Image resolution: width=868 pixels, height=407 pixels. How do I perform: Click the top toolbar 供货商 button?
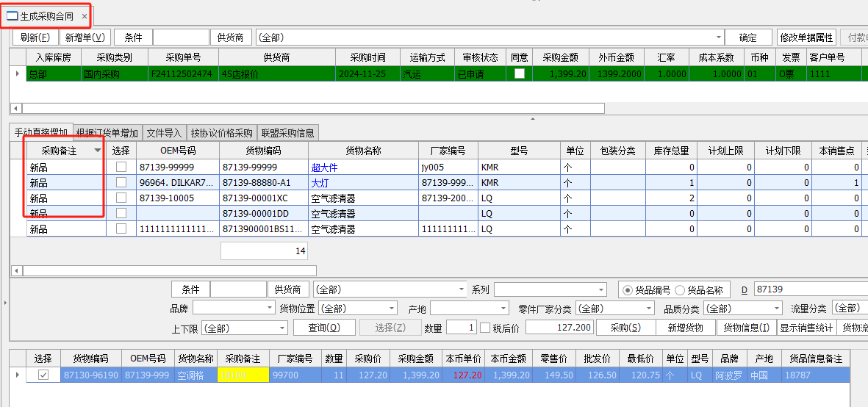[x=231, y=37]
